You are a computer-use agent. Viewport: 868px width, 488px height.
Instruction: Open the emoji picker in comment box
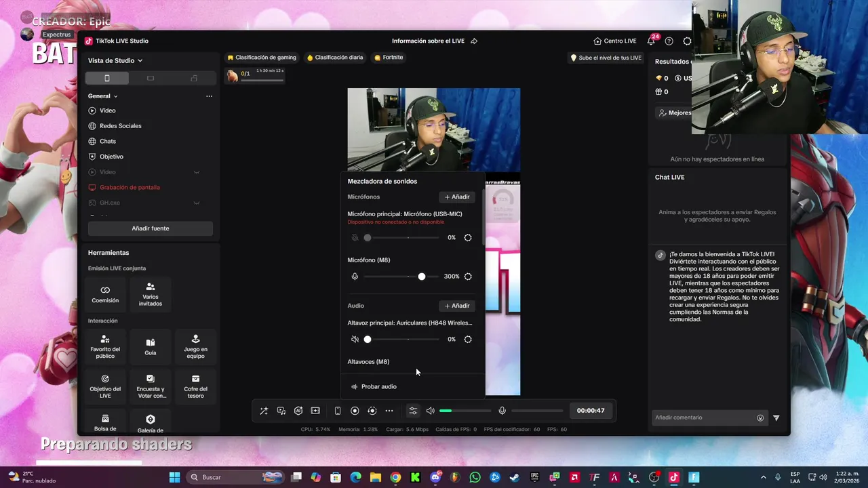coord(760,418)
